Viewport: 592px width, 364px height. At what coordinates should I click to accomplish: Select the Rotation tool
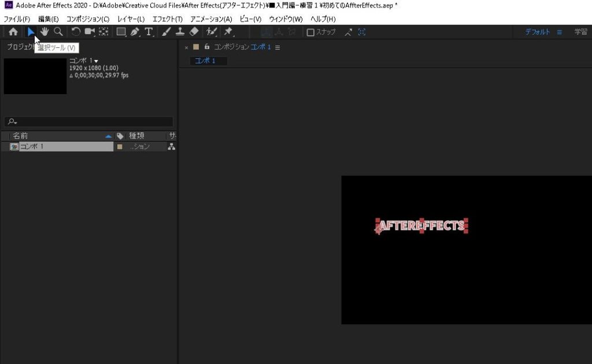pos(76,32)
